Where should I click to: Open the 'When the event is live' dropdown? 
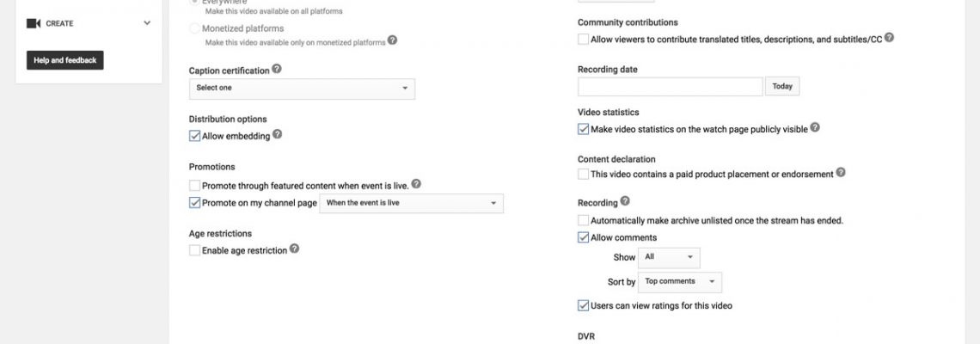pos(411,203)
